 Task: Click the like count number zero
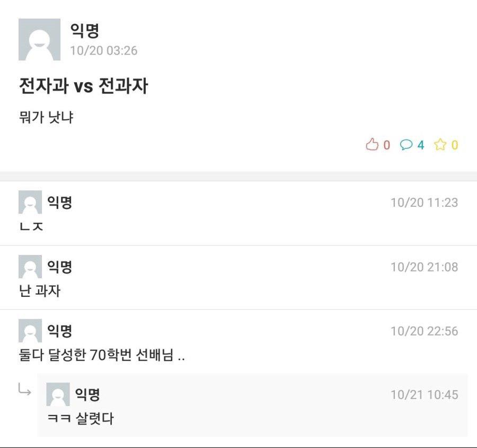[387, 145]
